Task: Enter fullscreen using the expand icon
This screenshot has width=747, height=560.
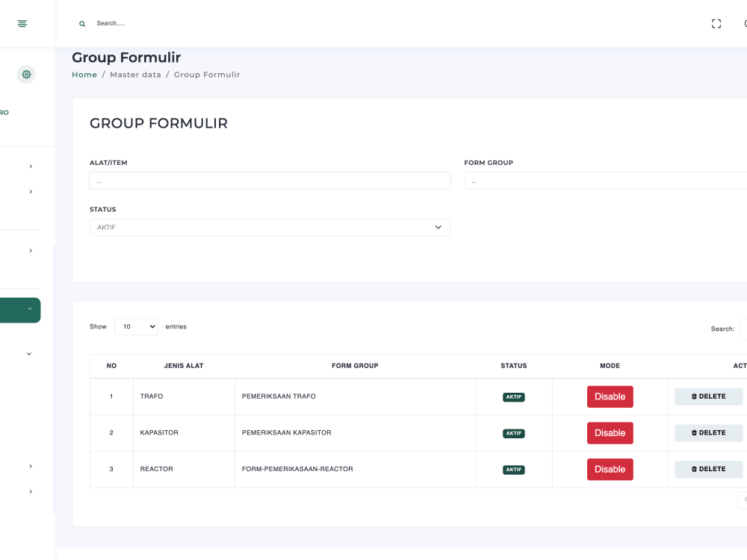Action: 716,23
